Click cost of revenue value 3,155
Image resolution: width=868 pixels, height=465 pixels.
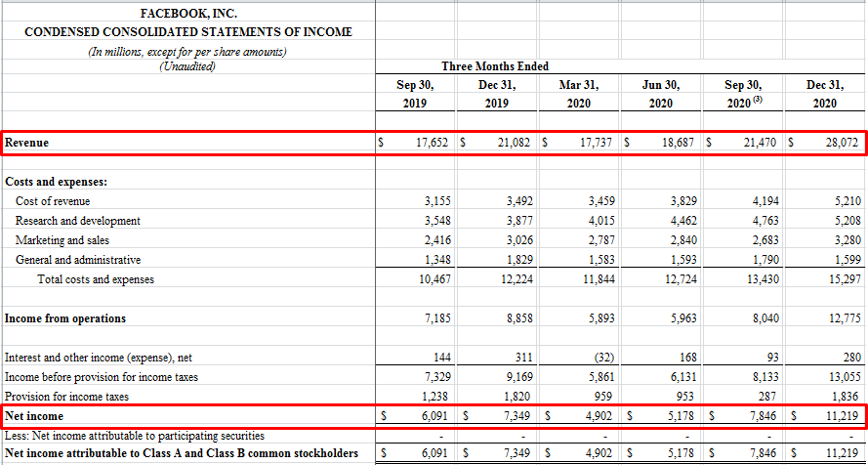(437, 201)
